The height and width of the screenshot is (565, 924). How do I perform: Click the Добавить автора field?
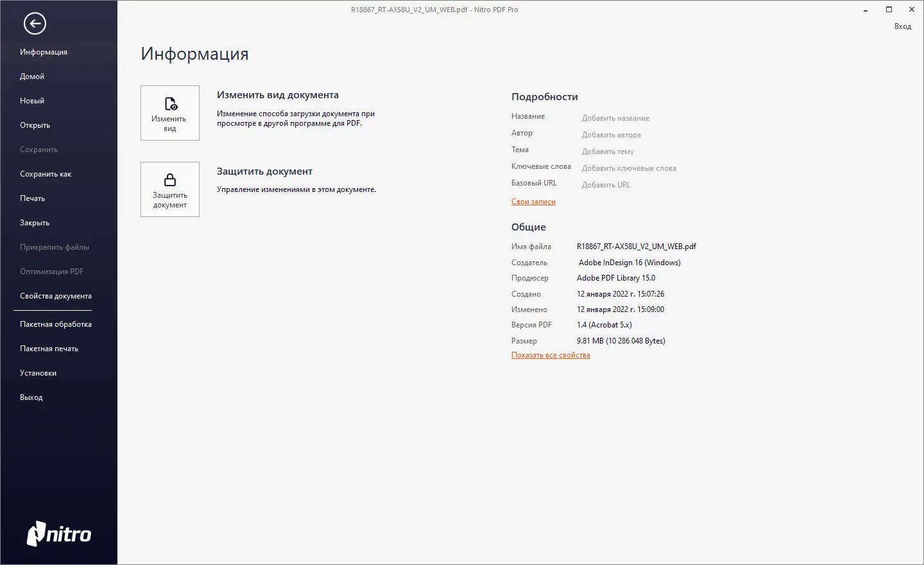pos(612,135)
